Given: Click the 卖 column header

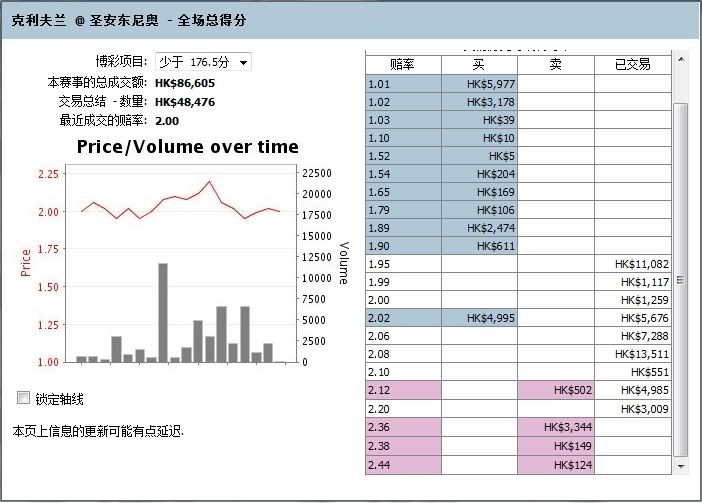Looking at the screenshot, I should click(x=556, y=64).
